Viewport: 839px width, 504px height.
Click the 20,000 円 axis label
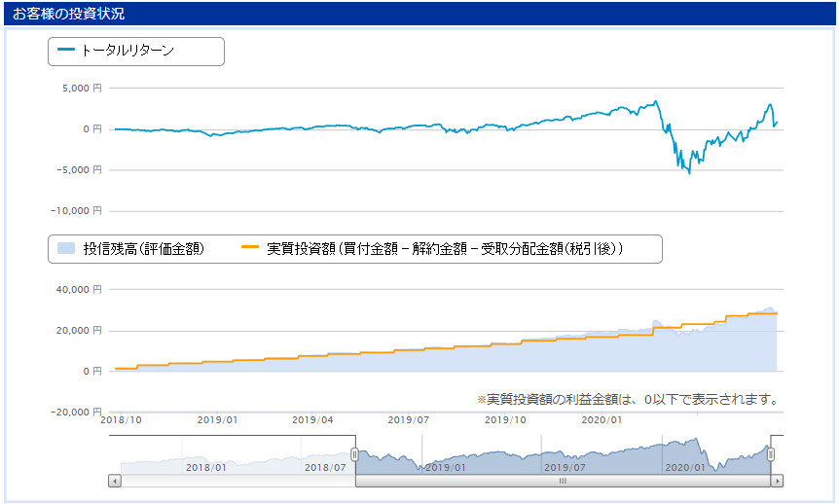79,331
